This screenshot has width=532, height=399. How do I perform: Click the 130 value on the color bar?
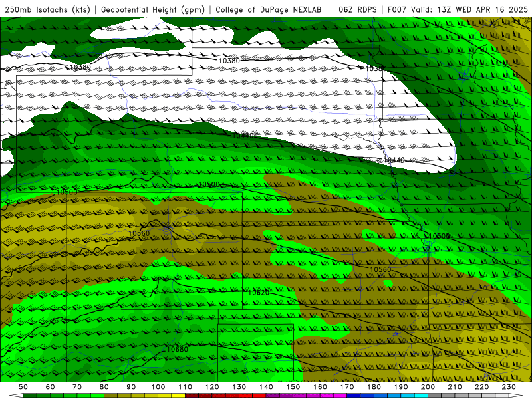click(x=239, y=387)
